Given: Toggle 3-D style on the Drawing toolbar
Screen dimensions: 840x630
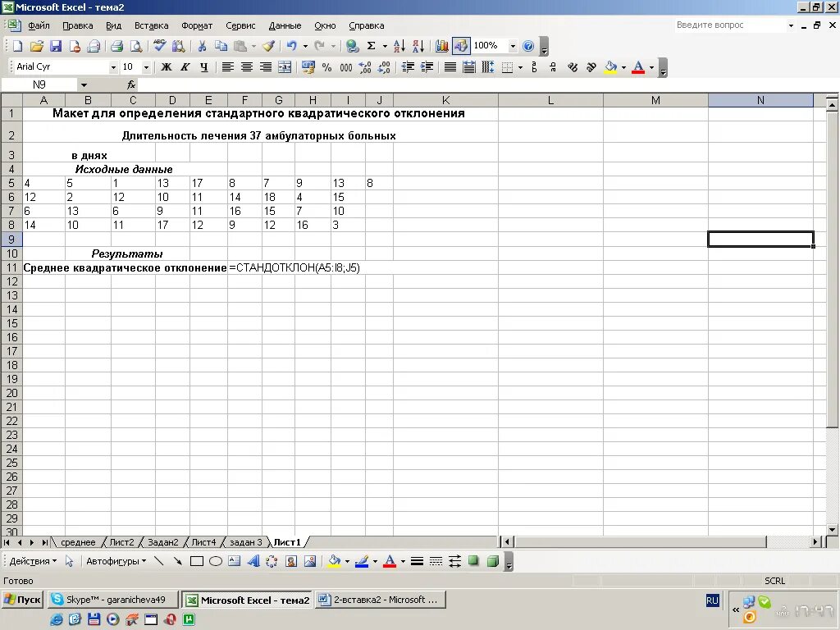Looking at the screenshot, I should coord(493,561).
